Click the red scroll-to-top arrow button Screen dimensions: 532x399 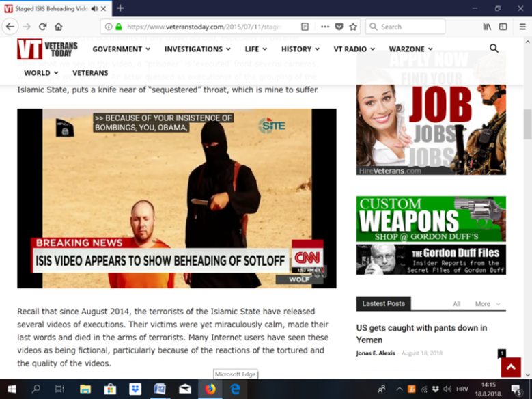point(510,367)
